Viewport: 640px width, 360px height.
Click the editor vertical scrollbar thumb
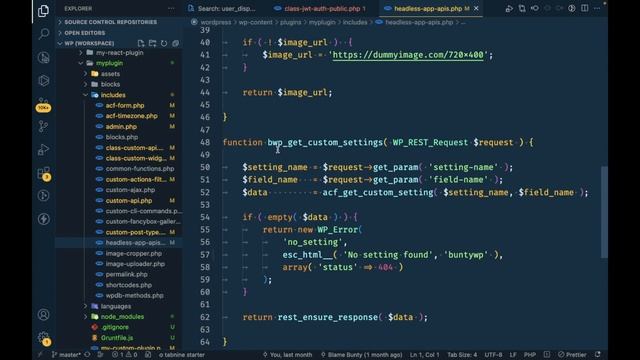coord(604,212)
